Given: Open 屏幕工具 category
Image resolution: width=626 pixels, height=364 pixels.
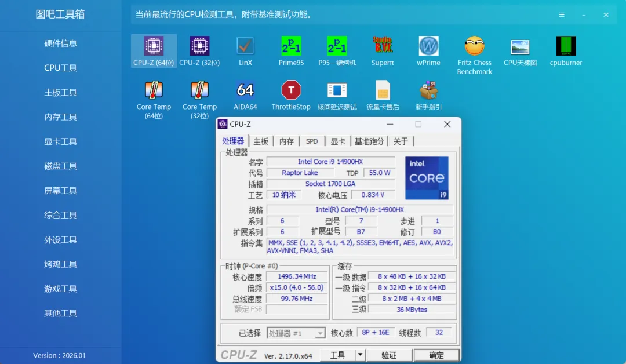Looking at the screenshot, I should (x=60, y=190).
